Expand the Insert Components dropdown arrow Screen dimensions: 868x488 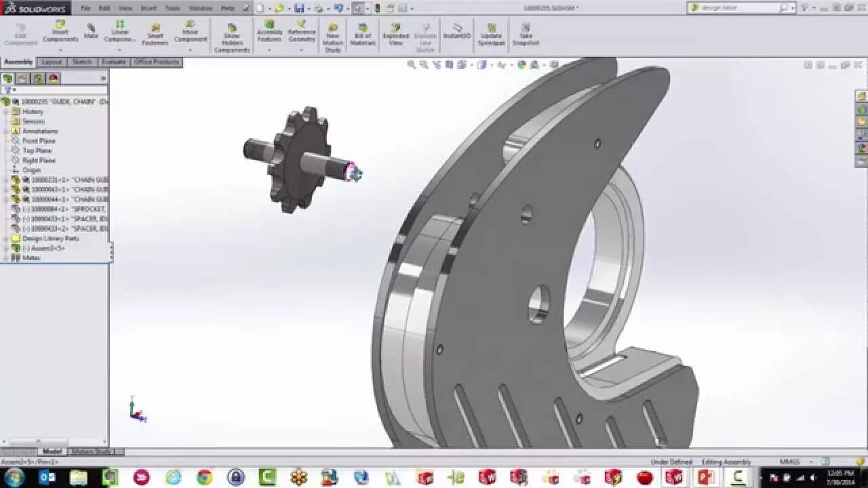[60, 50]
